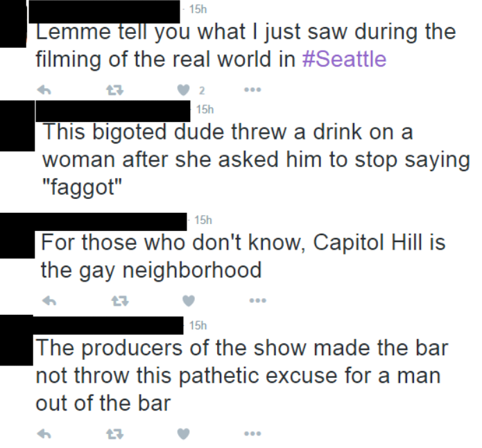The height and width of the screenshot is (448, 482).
Task: Open the bigoted dude tweet's 15h timestamp
Action: coord(205,109)
